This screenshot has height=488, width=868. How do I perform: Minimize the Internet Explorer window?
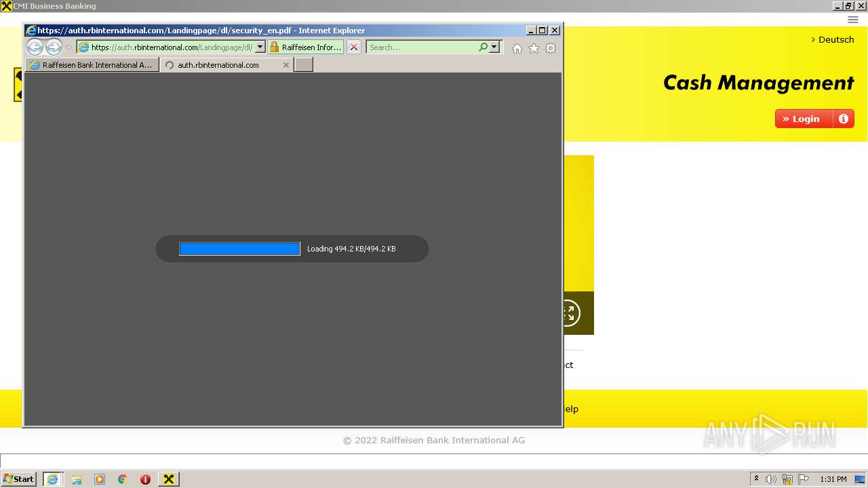coord(530,30)
